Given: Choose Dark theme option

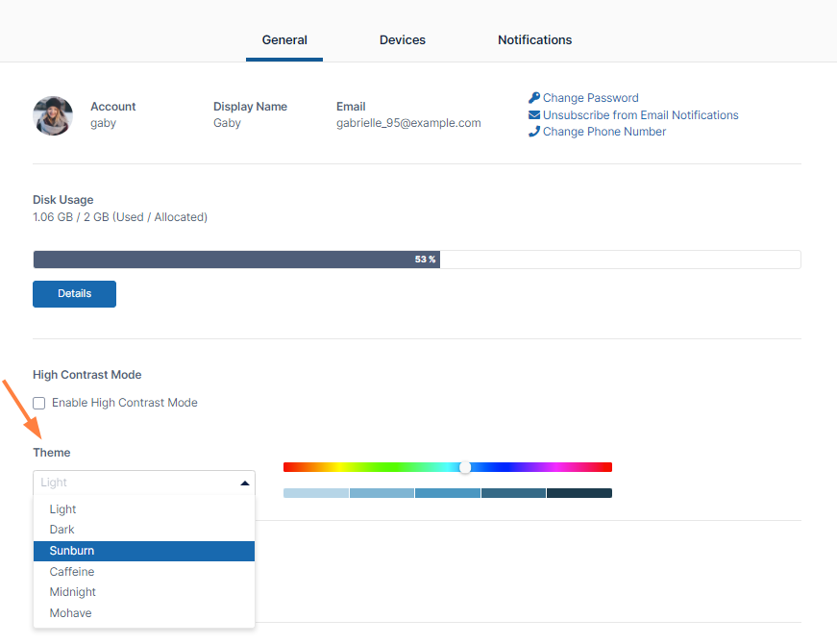Looking at the screenshot, I should 62,530.
